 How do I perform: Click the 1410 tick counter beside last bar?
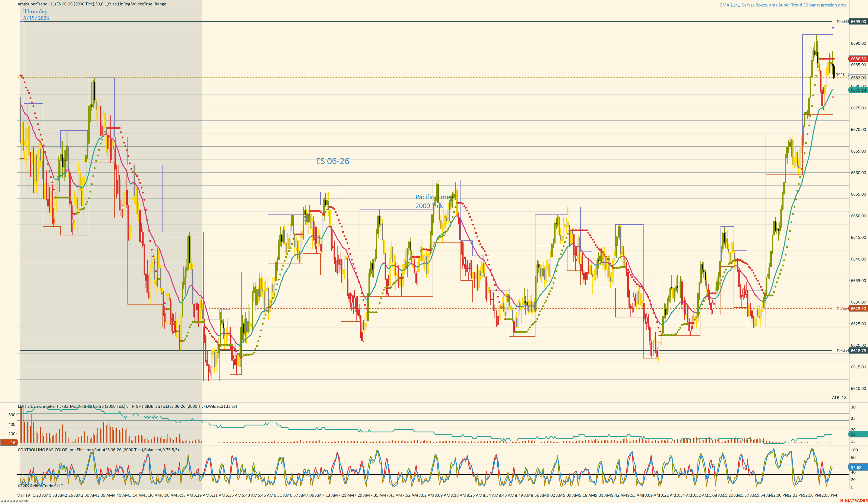[840, 74]
